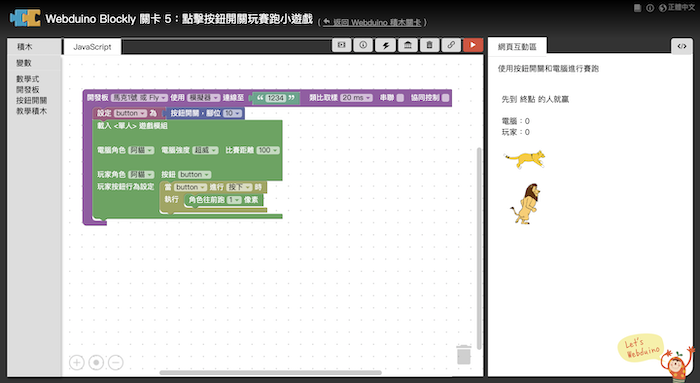The height and width of the screenshot is (383, 700).
Task: Click the info icon in editor toolbar
Action: (363, 45)
